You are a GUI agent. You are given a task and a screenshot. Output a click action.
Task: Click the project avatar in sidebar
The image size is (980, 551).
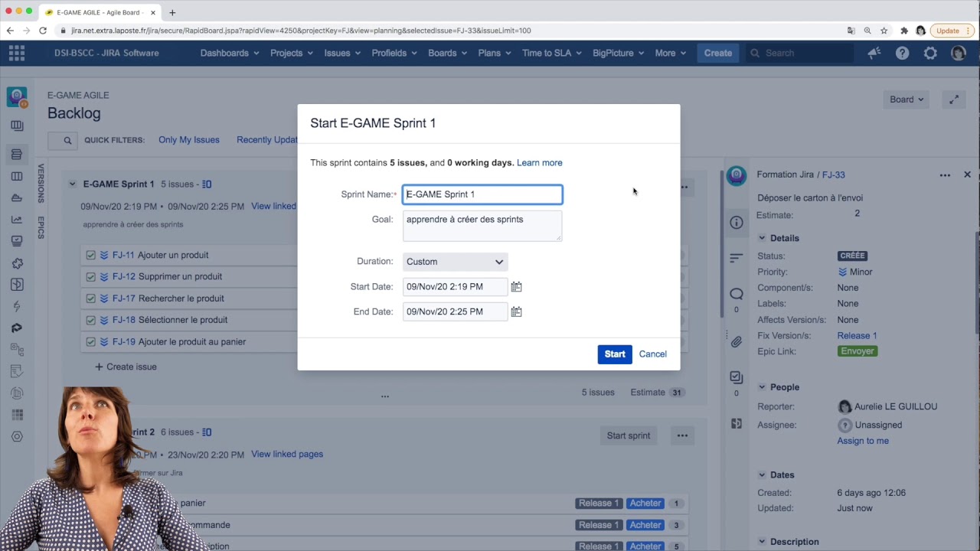point(17,97)
